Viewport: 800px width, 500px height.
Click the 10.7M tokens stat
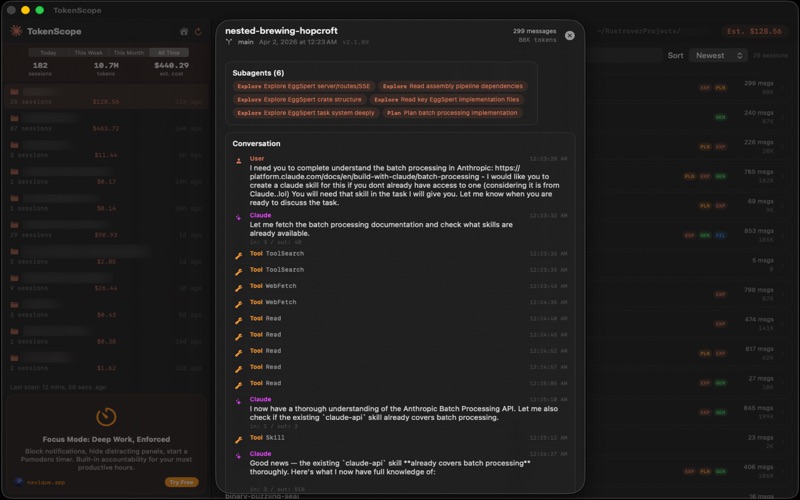(106, 68)
